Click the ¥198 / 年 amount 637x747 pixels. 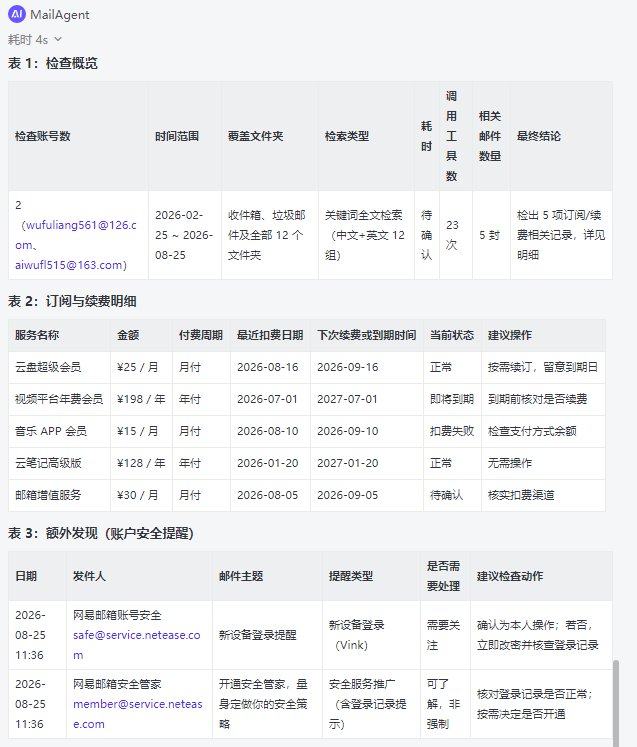tap(141, 399)
